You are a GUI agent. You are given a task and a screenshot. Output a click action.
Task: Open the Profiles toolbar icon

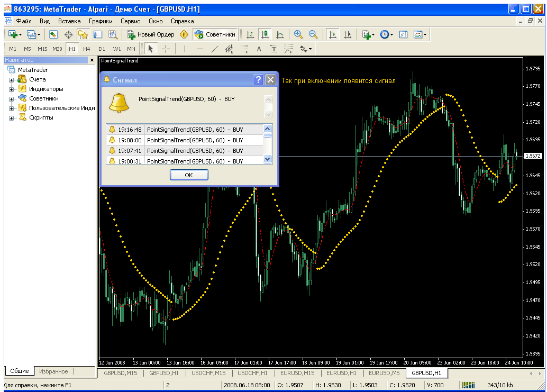click(x=31, y=34)
